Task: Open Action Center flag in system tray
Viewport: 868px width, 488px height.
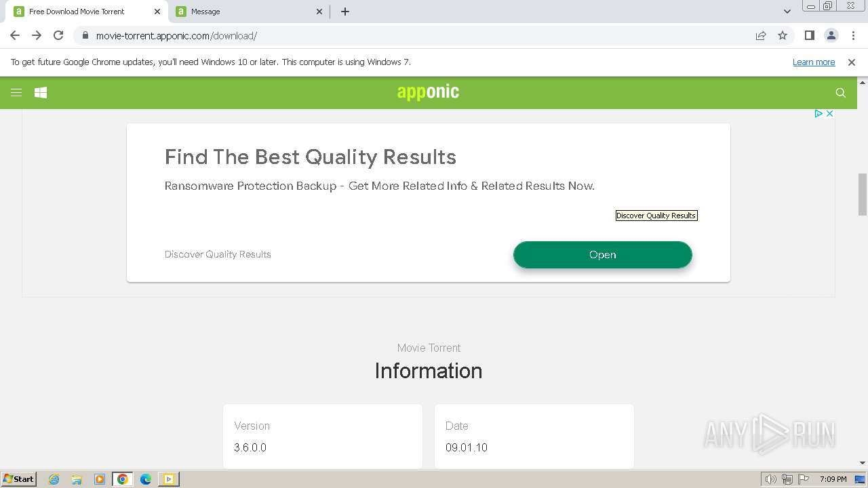Action: tap(804, 479)
